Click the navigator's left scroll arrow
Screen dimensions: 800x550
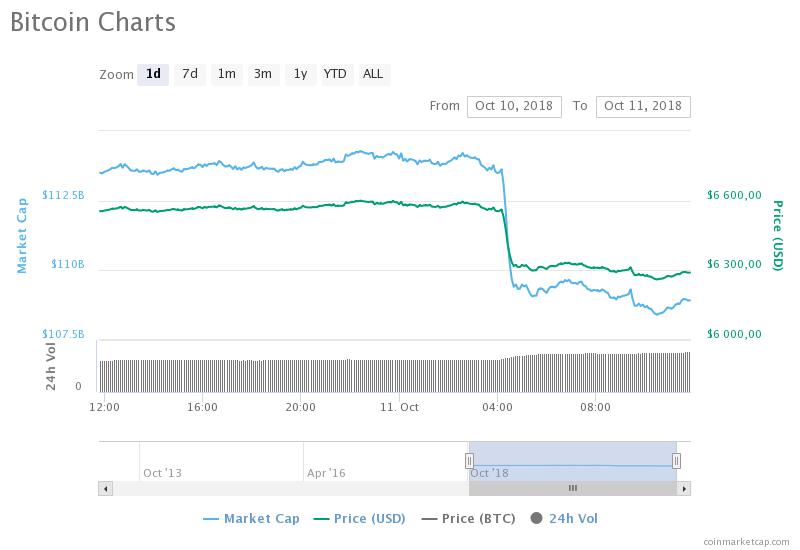(106, 489)
